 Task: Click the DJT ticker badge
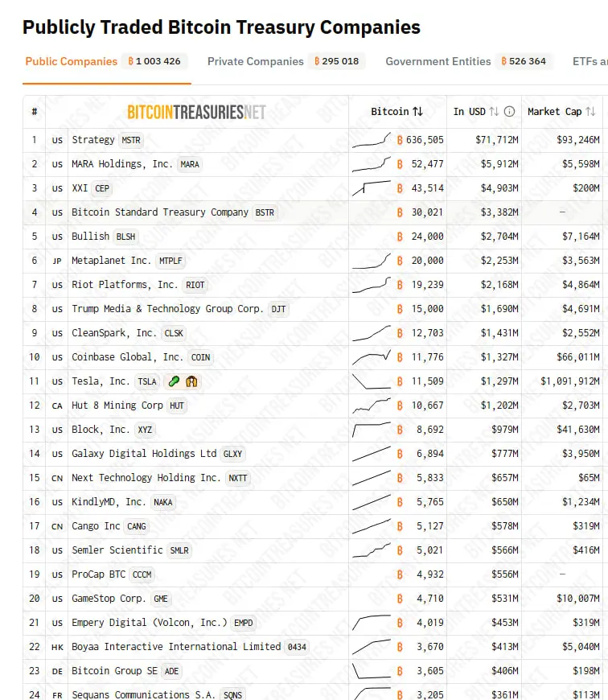coord(278,309)
